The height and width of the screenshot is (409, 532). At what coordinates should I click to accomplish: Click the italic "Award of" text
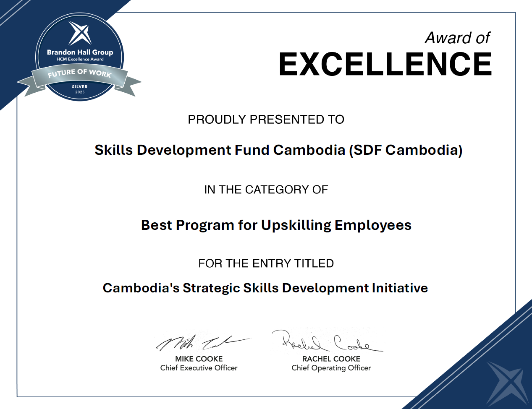click(457, 38)
